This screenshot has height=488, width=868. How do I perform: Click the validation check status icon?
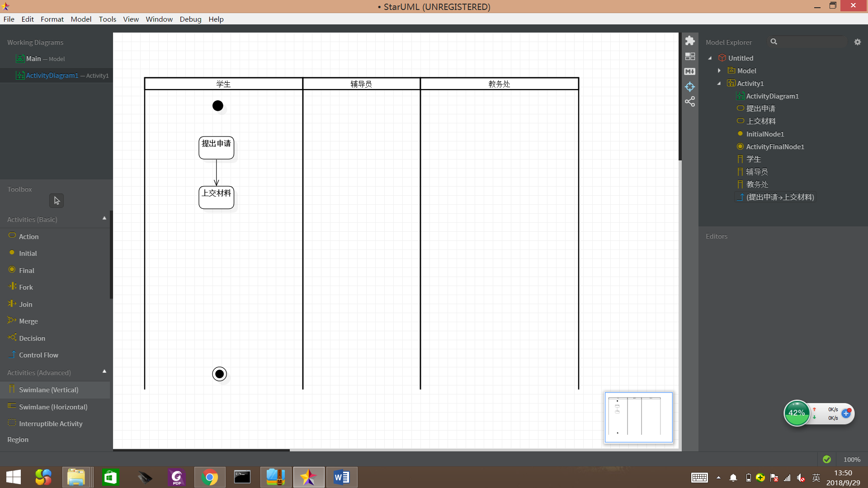827,459
